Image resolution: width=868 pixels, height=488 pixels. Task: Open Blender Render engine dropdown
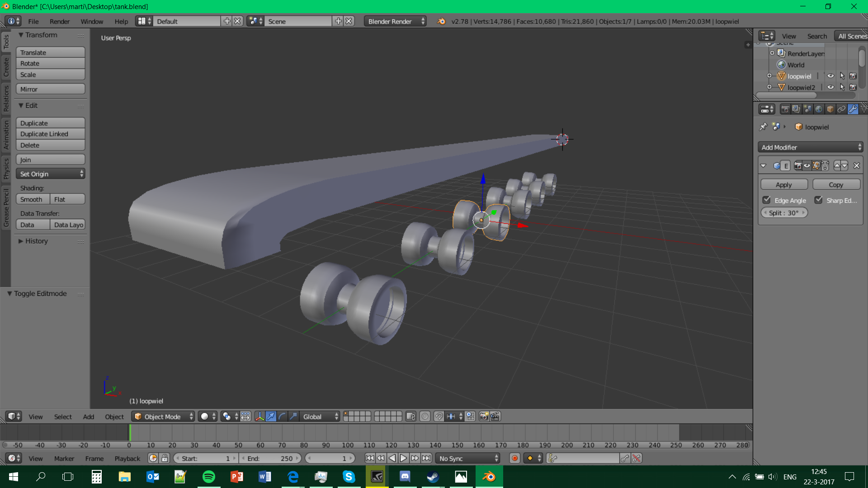point(396,21)
